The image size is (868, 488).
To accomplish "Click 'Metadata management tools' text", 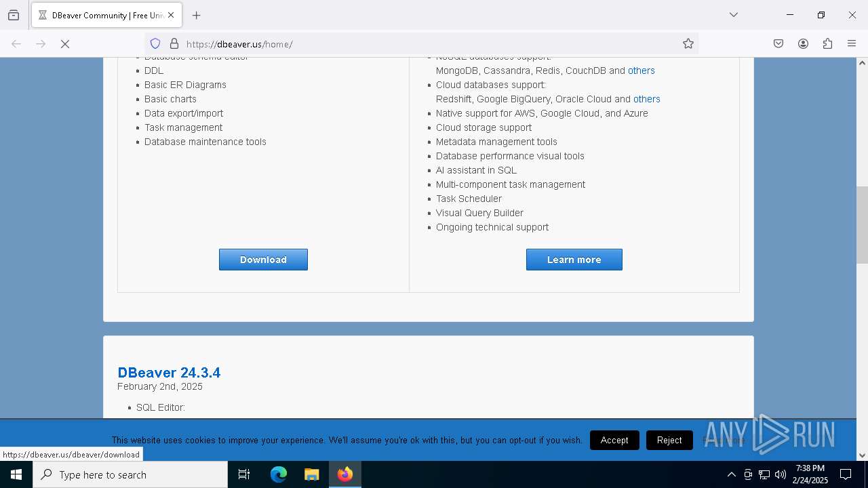I will pos(496,142).
